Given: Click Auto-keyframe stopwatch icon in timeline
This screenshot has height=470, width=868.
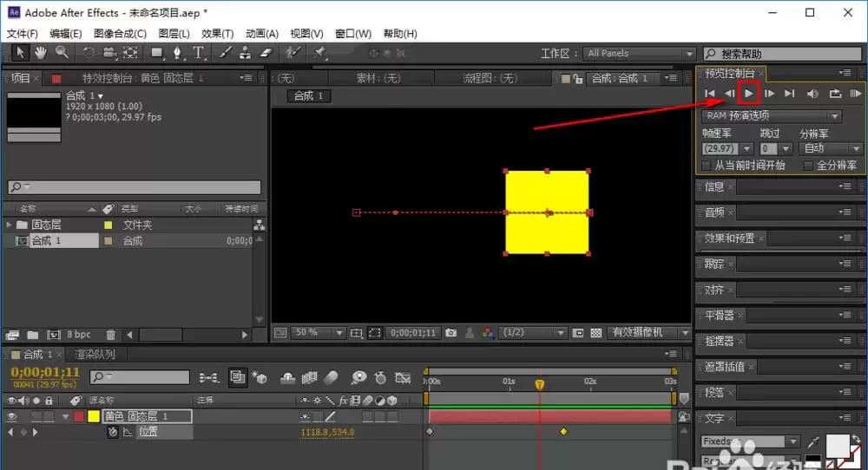Looking at the screenshot, I should point(380,378).
